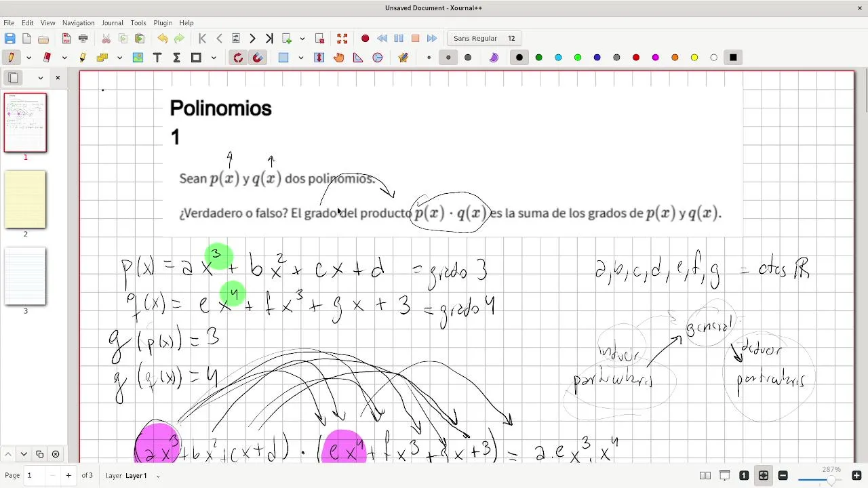This screenshot has width=868, height=488.
Task: Export the document as PDF
Action: click(x=66, y=39)
